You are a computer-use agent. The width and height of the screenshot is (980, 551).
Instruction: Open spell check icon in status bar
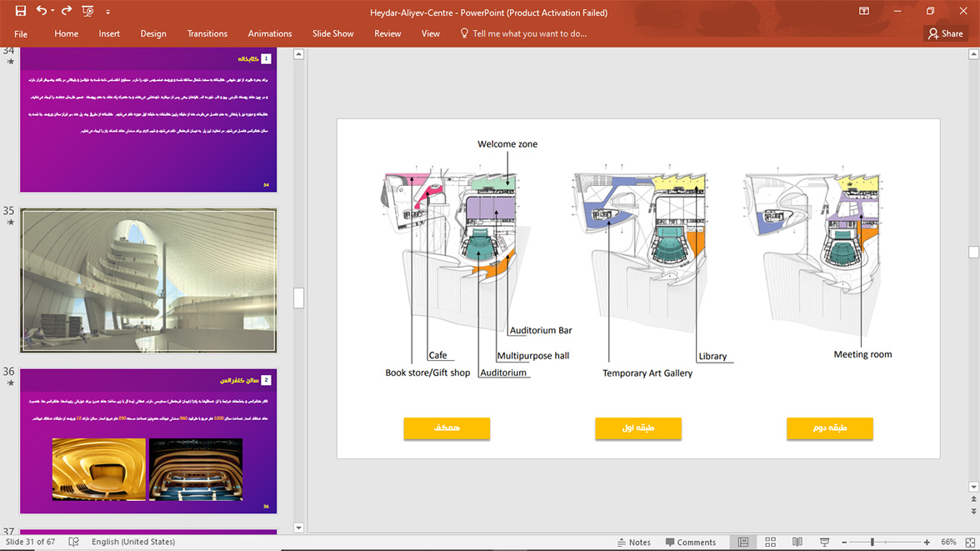pyautogui.click(x=73, y=542)
